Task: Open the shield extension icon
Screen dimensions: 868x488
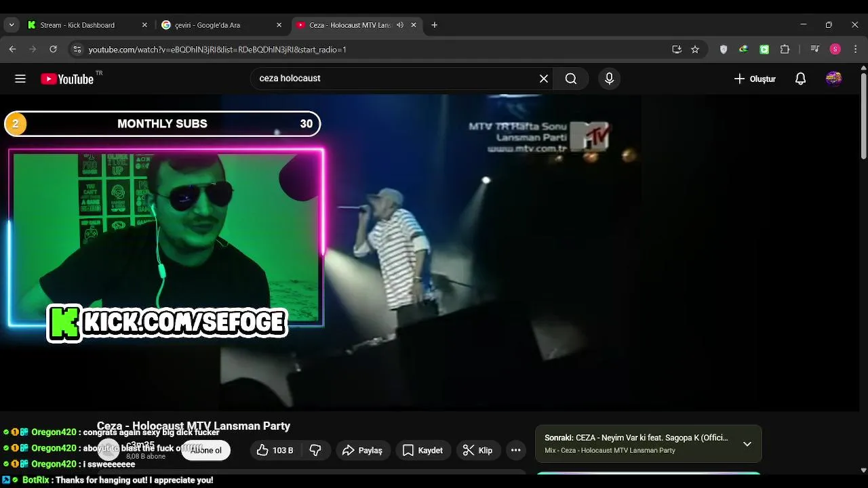Action: pos(724,49)
